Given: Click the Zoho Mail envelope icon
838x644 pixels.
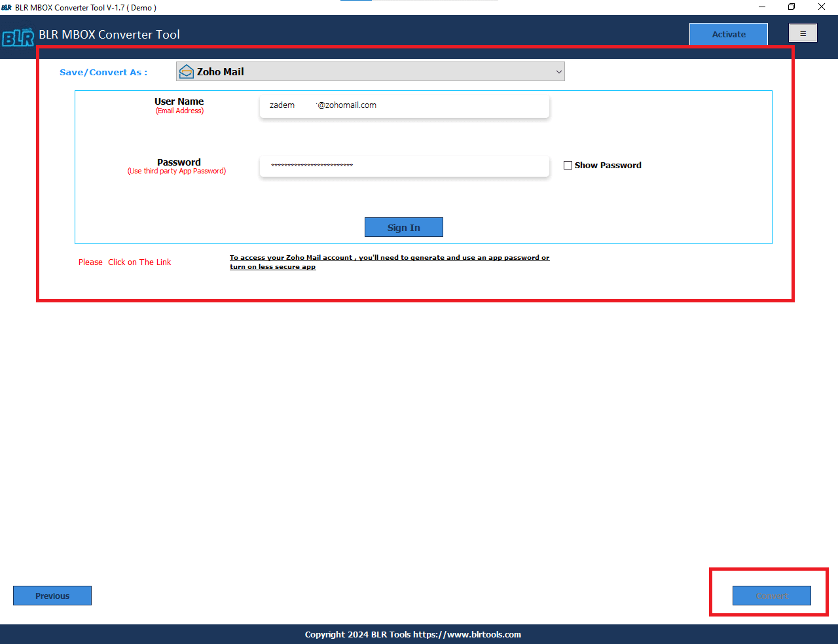Looking at the screenshot, I should 187,71.
